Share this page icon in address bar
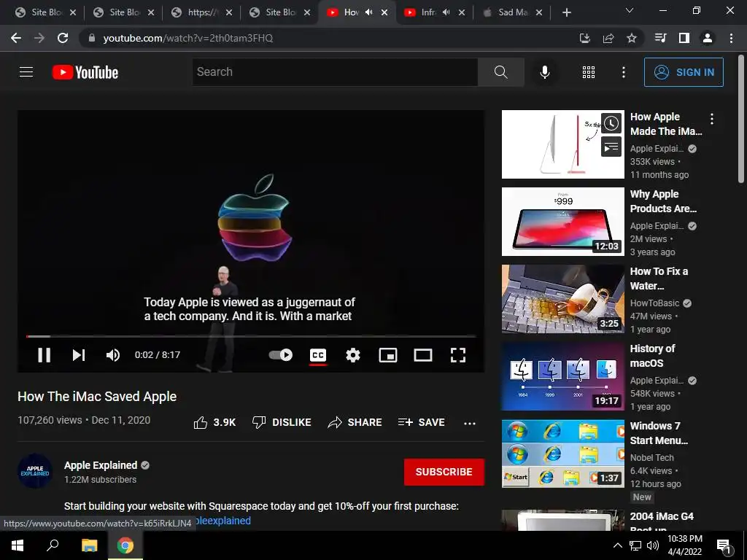Image resolution: width=747 pixels, height=560 pixels. coord(608,38)
